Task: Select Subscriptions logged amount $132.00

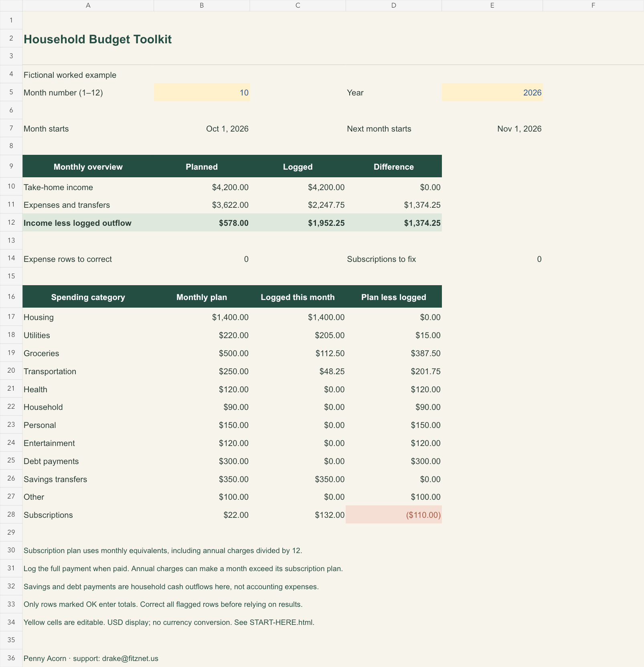Action: pyautogui.click(x=298, y=515)
